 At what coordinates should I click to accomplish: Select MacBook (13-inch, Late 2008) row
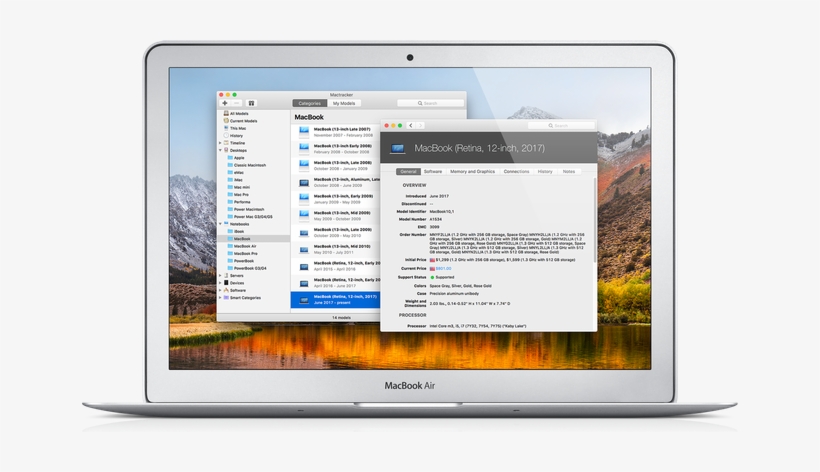click(336, 166)
